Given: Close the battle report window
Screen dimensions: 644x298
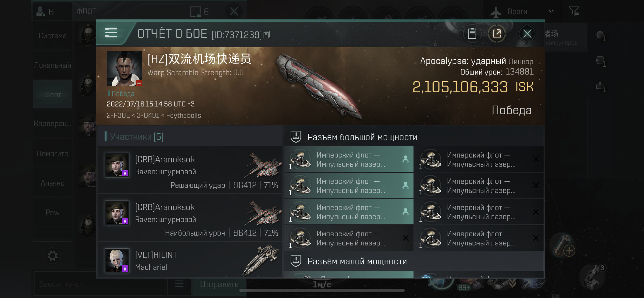Looking at the screenshot, I should coord(527,34).
